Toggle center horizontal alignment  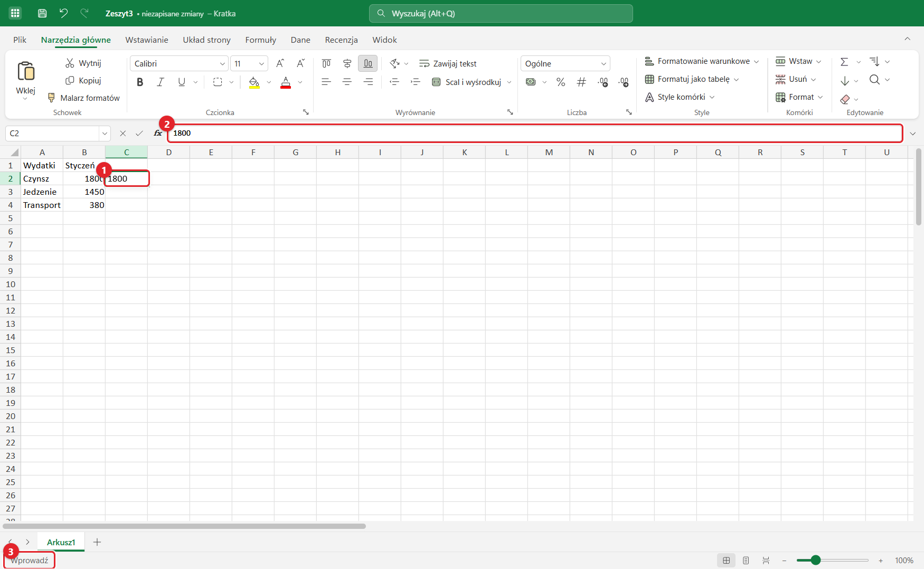[347, 82]
